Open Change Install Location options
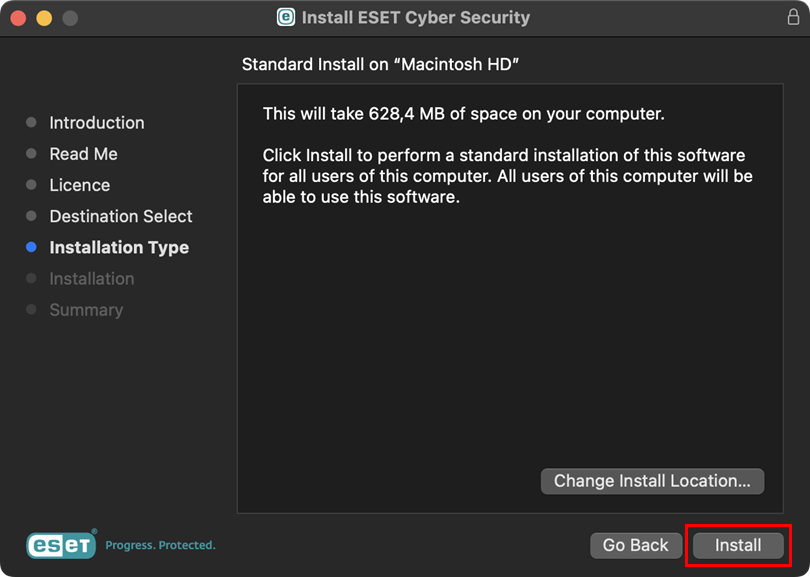Viewport: 810px width, 577px height. pos(652,481)
